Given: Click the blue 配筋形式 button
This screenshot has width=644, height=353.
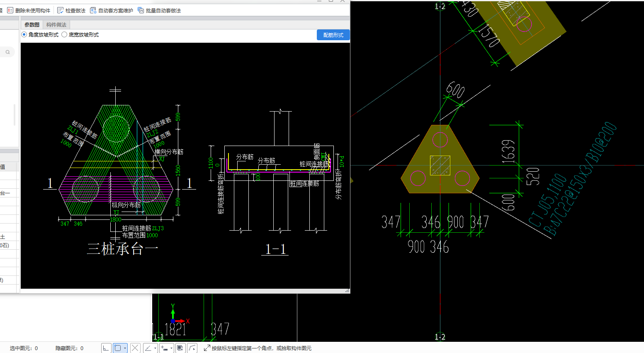Looking at the screenshot, I should (x=333, y=35).
